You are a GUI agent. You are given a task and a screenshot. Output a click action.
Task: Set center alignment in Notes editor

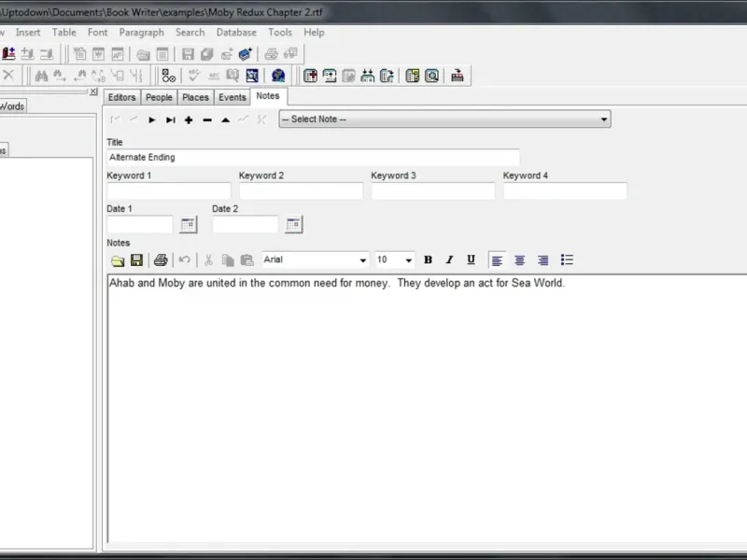pyautogui.click(x=520, y=260)
